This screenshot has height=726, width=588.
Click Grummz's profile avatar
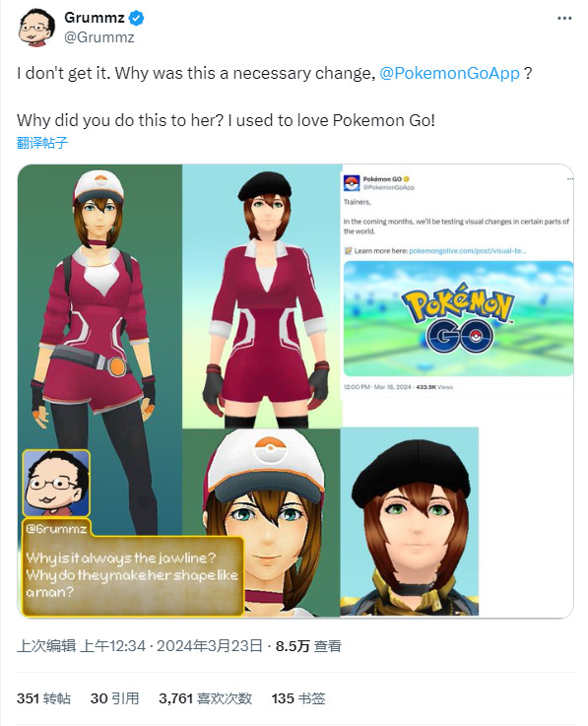point(34,28)
